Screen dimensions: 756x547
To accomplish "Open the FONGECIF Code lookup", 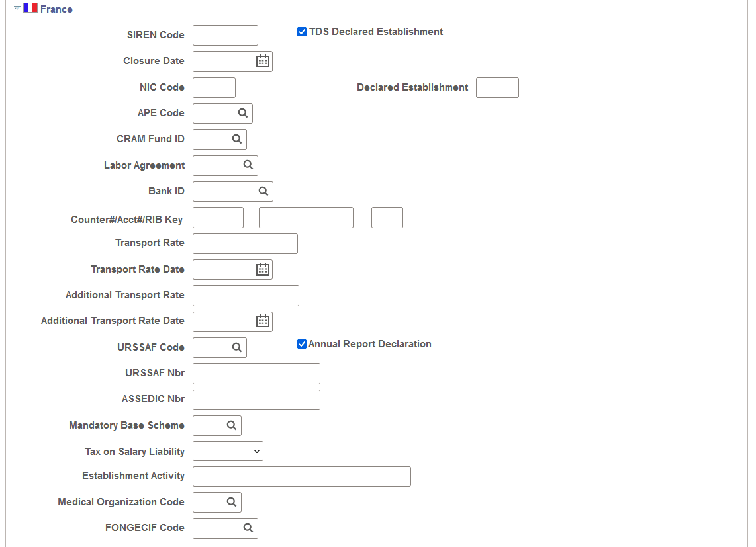I will (248, 528).
